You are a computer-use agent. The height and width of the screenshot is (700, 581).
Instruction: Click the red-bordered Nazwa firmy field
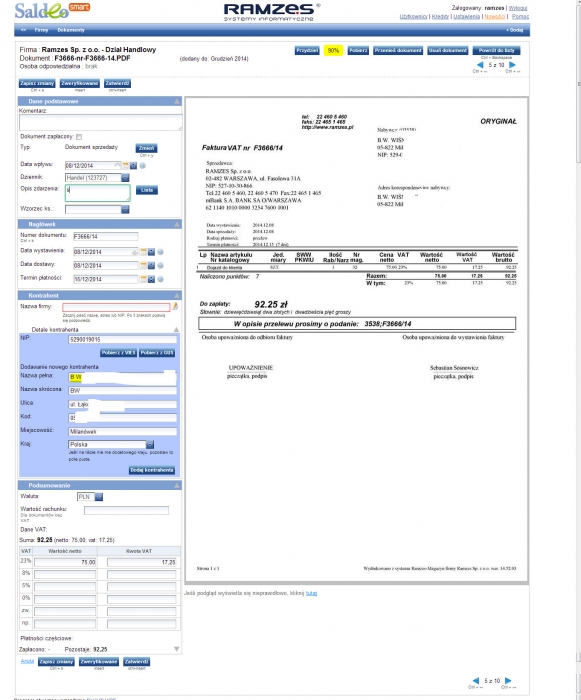[116, 307]
